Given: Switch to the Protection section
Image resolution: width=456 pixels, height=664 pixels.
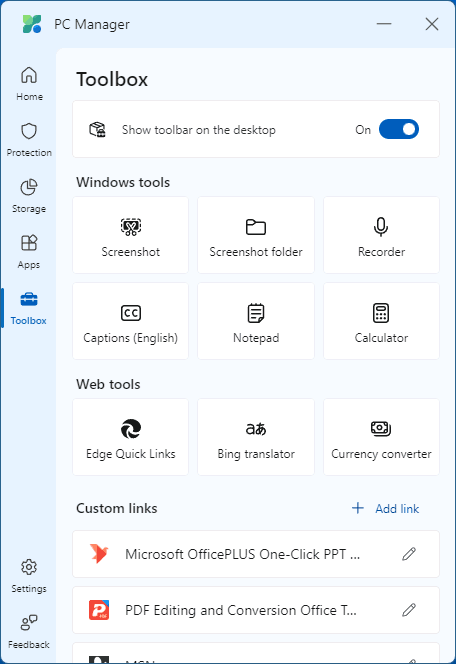Looking at the screenshot, I should (29, 140).
